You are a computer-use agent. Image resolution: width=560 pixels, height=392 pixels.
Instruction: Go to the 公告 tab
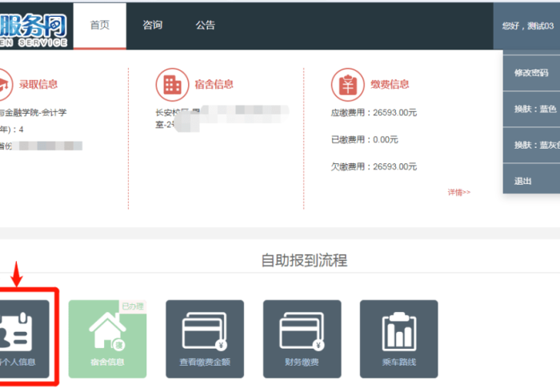(206, 25)
